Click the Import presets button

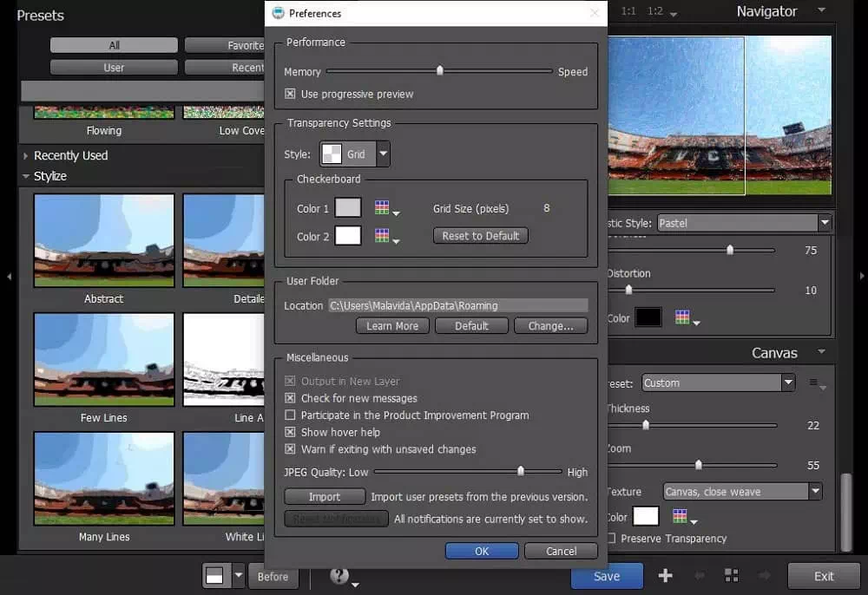point(325,496)
